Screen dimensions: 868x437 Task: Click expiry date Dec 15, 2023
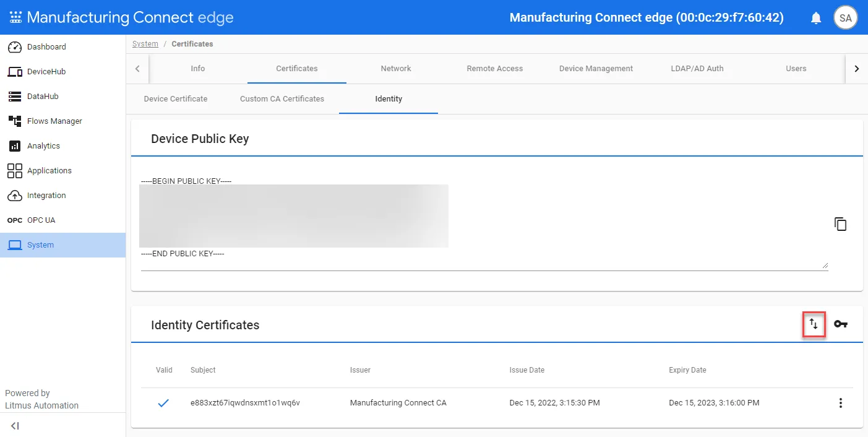[x=714, y=403]
